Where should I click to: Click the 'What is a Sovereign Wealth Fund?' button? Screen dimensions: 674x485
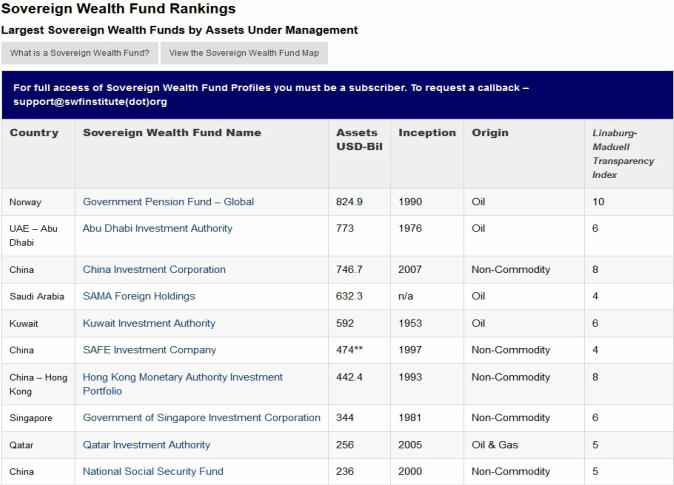coord(78,54)
